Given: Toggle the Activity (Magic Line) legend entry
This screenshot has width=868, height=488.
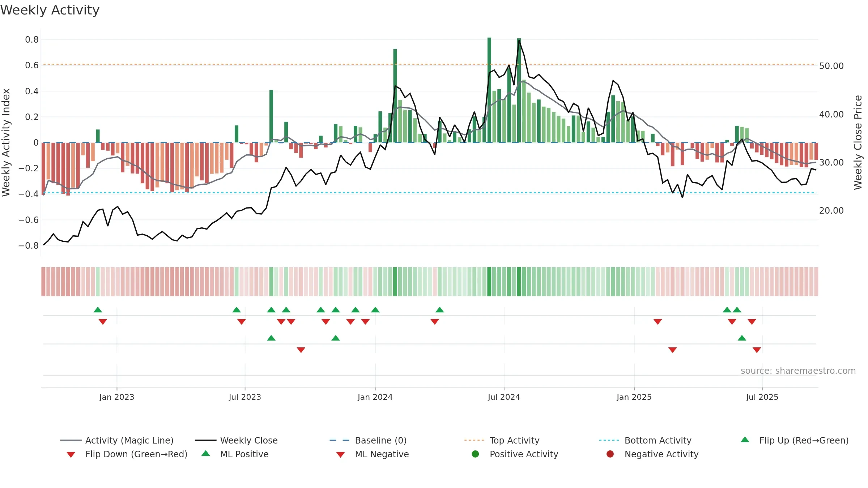Looking at the screenshot, I should click(x=116, y=440).
